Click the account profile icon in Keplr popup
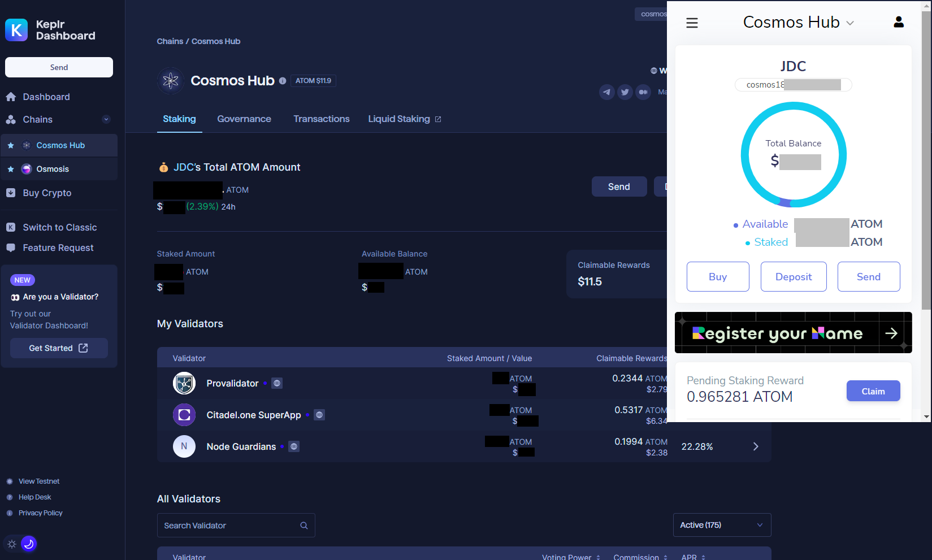The image size is (932, 560). point(899,22)
